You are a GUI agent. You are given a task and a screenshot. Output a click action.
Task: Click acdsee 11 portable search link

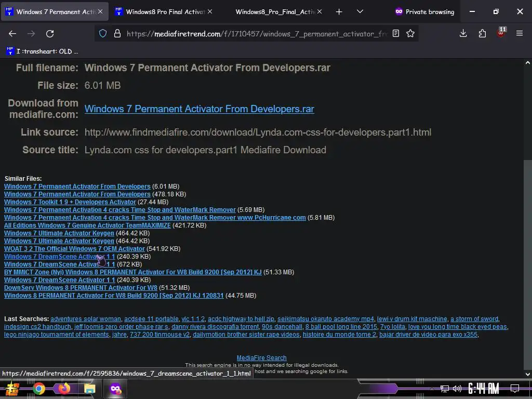tap(151, 319)
